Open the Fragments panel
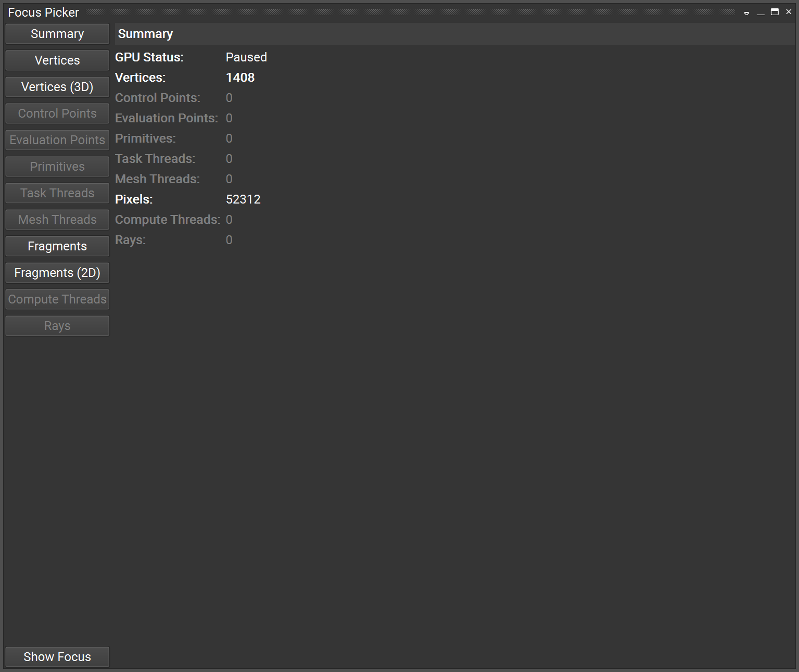 [57, 246]
